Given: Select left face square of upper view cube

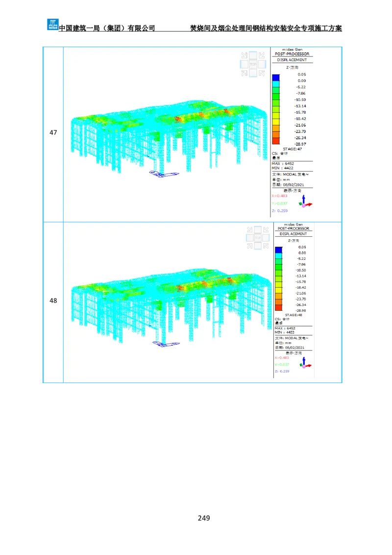Looking at the screenshot, I should (x=244, y=64).
